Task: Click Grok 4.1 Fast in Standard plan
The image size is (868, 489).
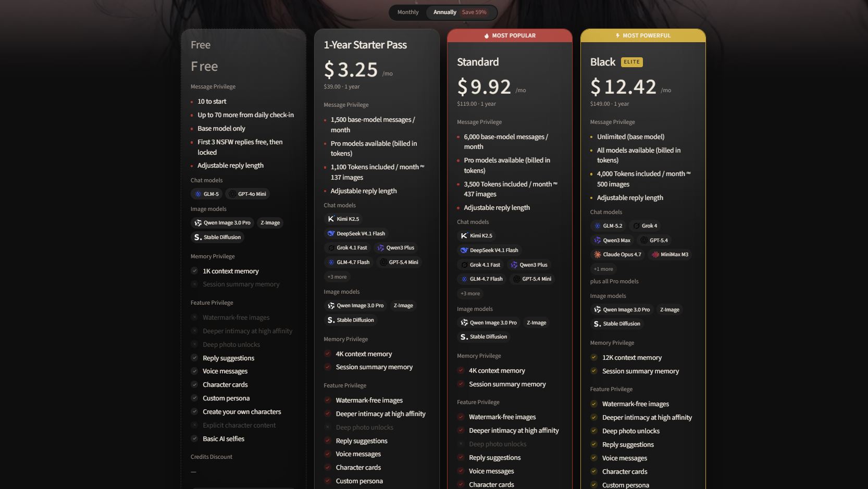Action: [x=481, y=265]
